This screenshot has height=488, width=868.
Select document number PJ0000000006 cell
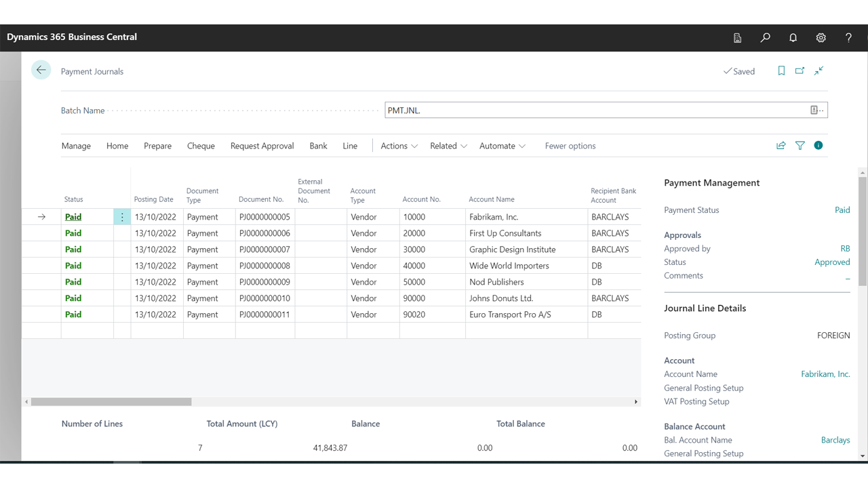click(x=265, y=233)
